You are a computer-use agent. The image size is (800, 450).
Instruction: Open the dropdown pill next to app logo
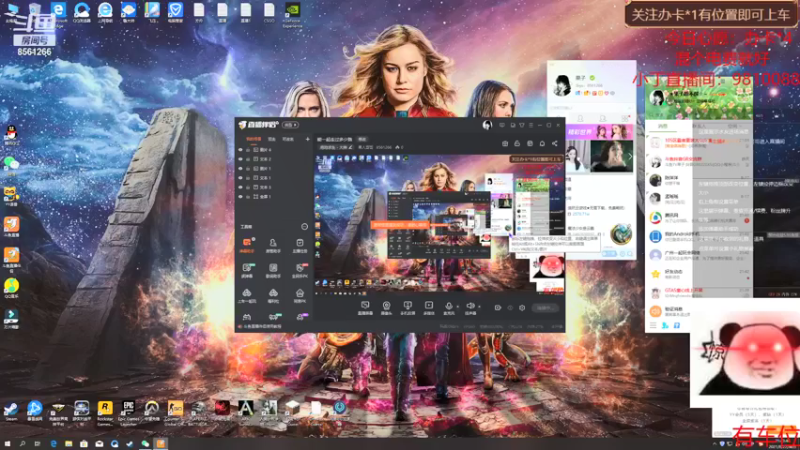click(291, 125)
